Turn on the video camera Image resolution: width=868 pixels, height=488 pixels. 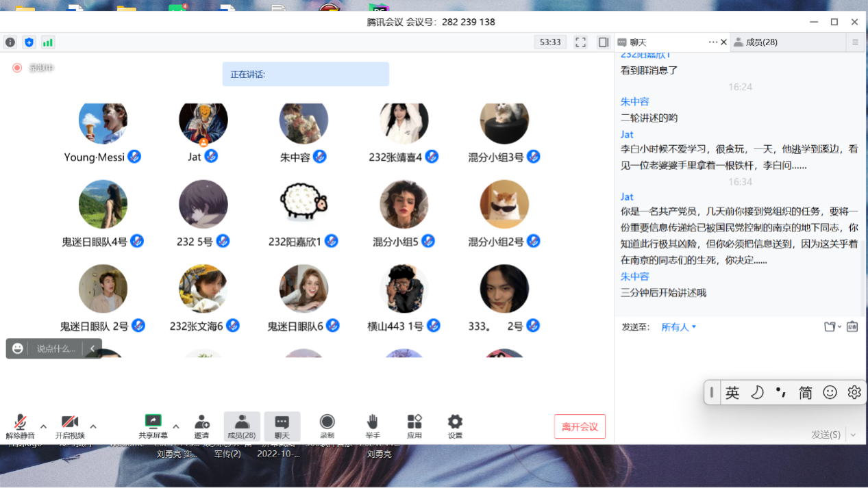coord(69,426)
